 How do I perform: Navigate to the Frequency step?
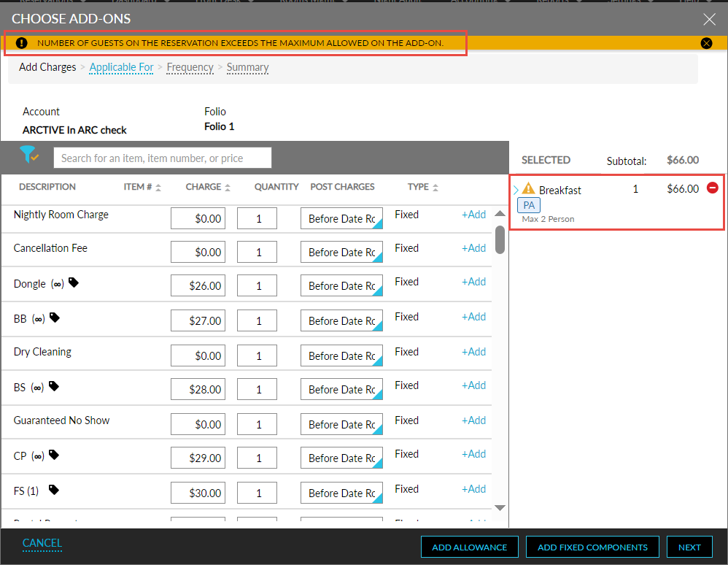click(190, 67)
